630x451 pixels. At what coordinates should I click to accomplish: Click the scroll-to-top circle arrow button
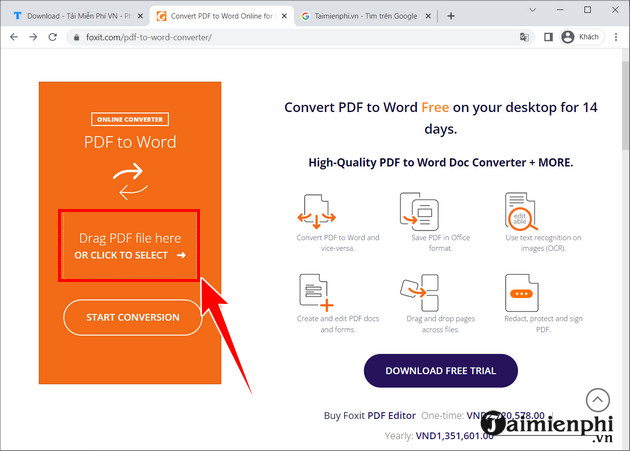pyautogui.click(x=597, y=400)
